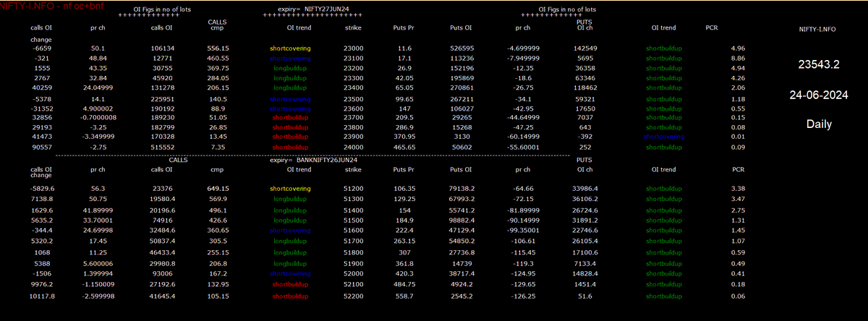The width and height of the screenshot is (868, 321).
Task: Click strike value 51900
Action: [x=354, y=265]
